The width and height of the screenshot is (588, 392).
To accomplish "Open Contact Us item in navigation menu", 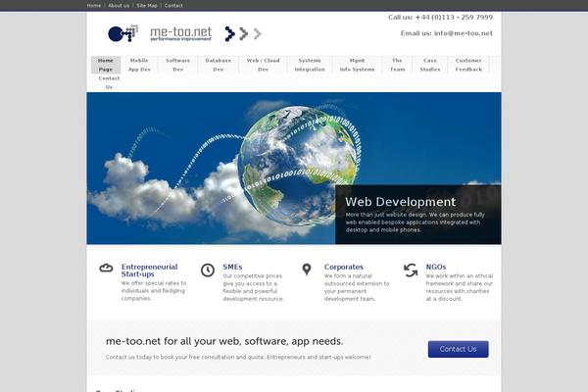I will click(109, 82).
